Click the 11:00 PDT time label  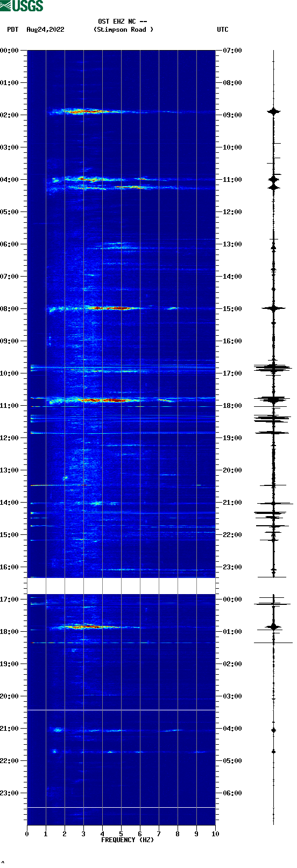click(10, 406)
